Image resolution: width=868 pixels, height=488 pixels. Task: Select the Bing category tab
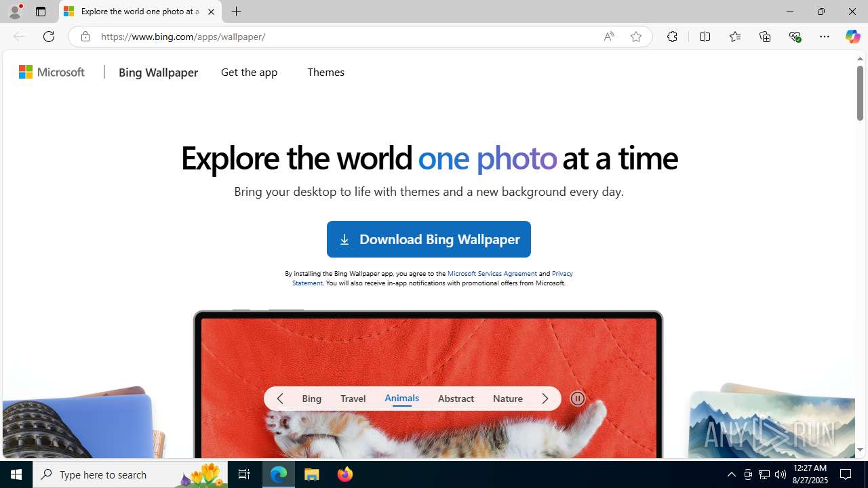[312, 399]
